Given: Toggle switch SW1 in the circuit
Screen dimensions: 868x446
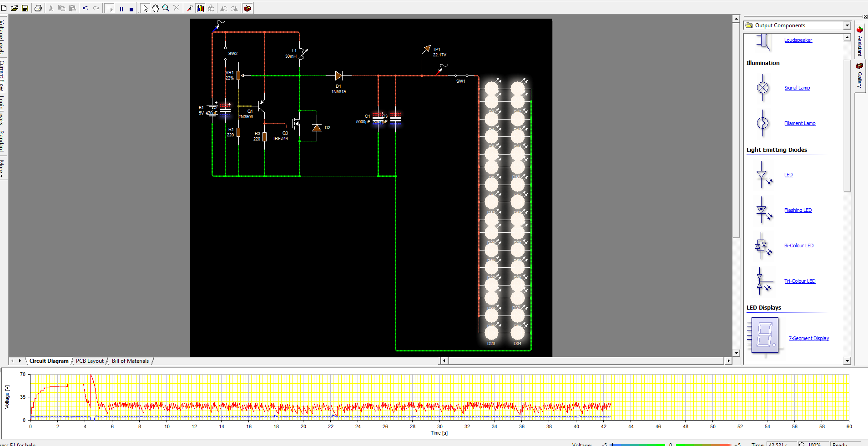Looking at the screenshot, I should 461,76.
